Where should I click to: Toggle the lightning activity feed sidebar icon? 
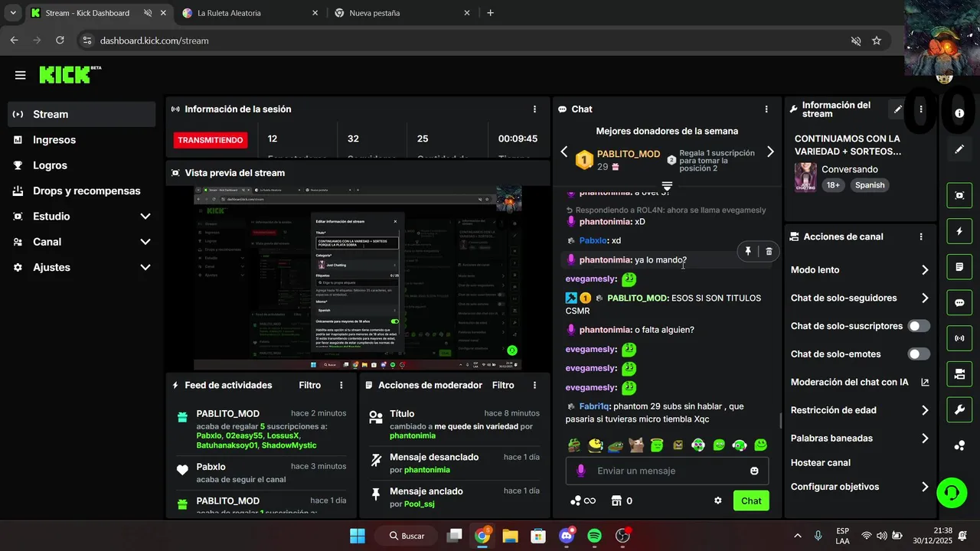tap(959, 231)
